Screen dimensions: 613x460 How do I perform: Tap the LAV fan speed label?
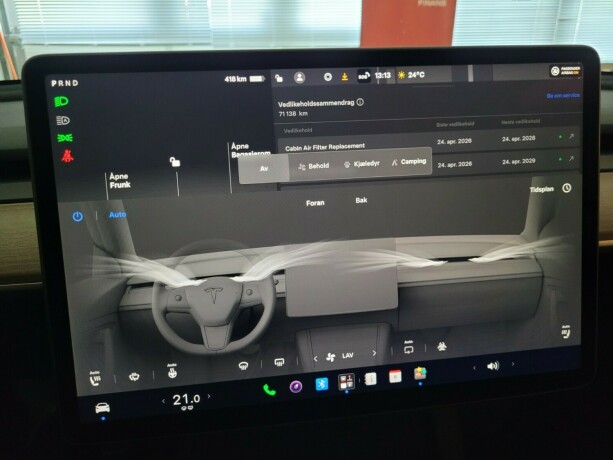tap(348, 355)
